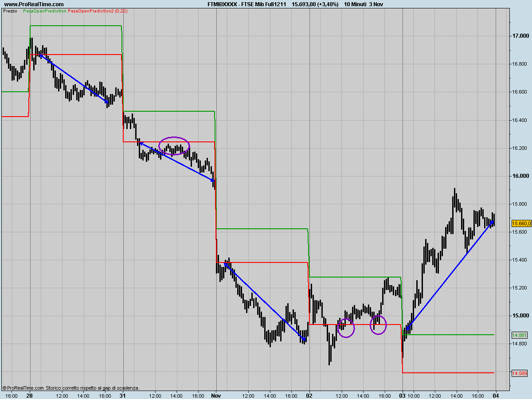Click the 10 Minuti timeframe label
The width and height of the screenshot is (532, 399).
(x=354, y=4)
